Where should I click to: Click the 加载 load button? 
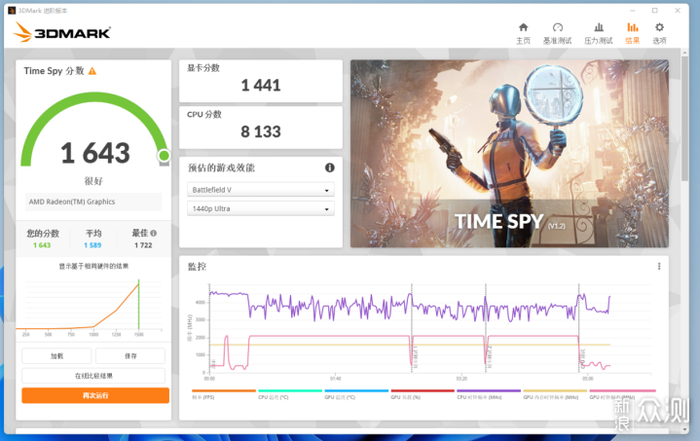pyautogui.click(x=57, y=356)
